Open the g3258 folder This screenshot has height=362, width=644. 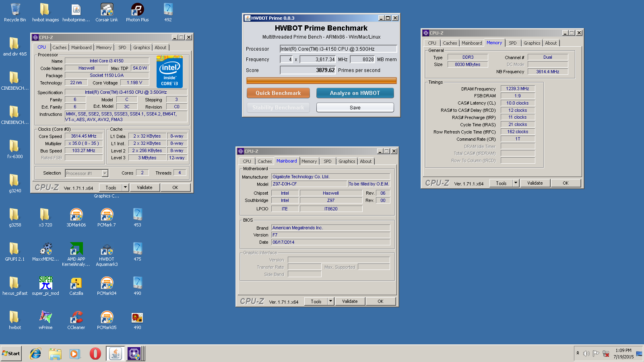15,217
